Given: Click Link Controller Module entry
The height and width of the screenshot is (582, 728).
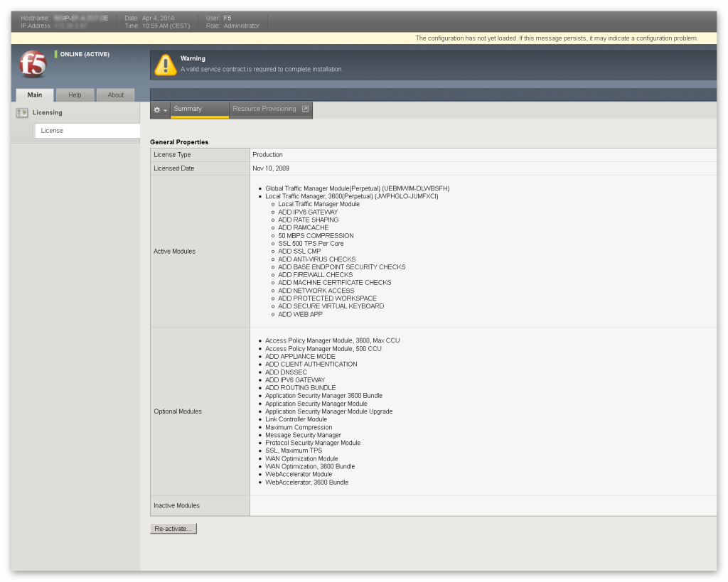Looking at the screenshot, I should point(296,419).
